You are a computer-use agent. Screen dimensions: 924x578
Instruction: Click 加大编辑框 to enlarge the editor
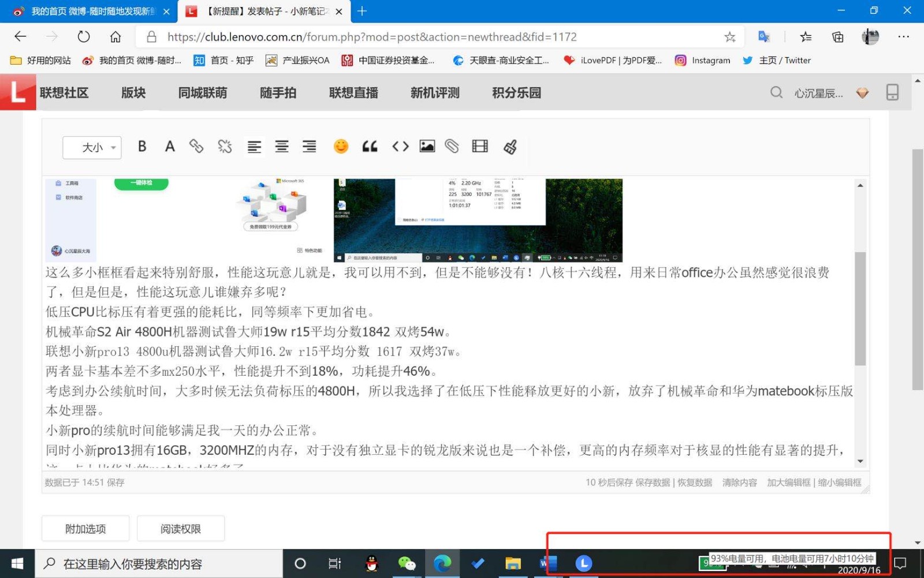pos(789,482)
